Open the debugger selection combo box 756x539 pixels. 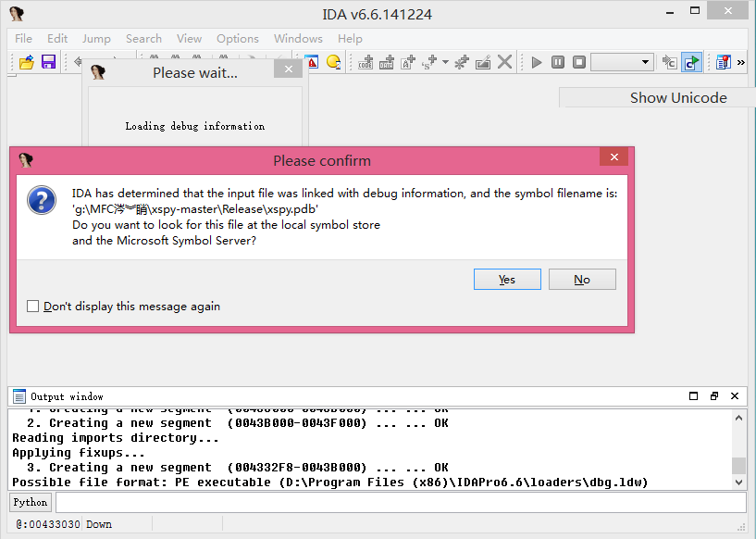(623, 62)
